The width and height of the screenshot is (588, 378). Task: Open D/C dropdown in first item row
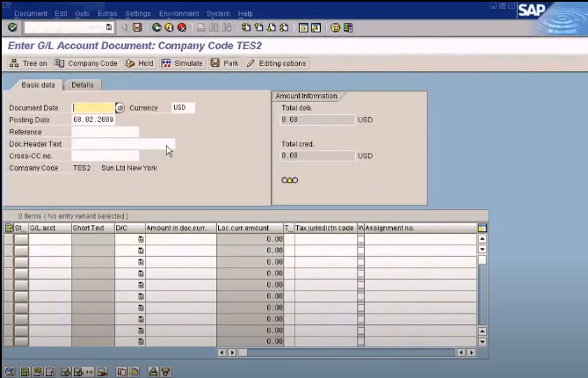pyautogui.click(x=141, y=239)
